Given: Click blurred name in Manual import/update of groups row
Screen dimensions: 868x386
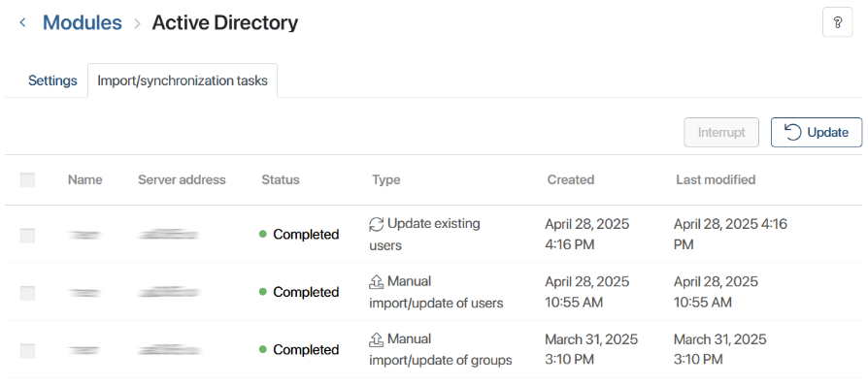Looking at the screenshot, I should point(84,350).
